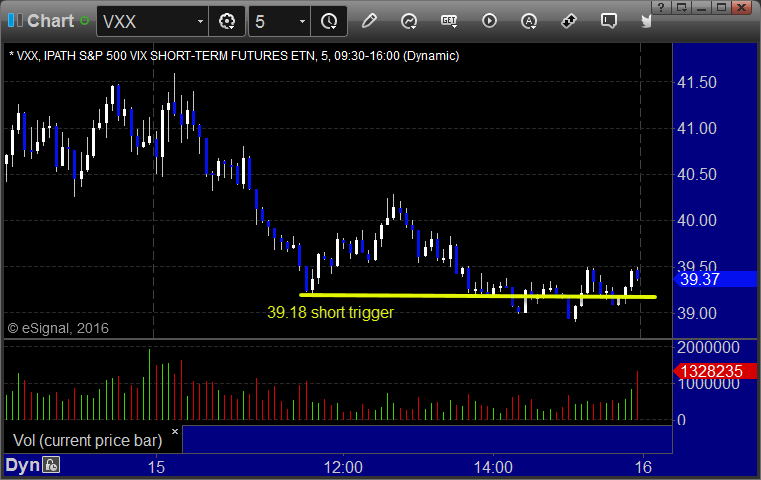Open the chat comment bubble icon
The height and width of the screenshot is (480, 761).
click(609, 21)
